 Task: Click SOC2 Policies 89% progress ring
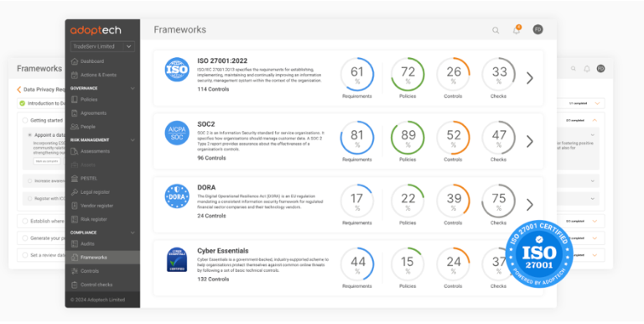[408, 138]
